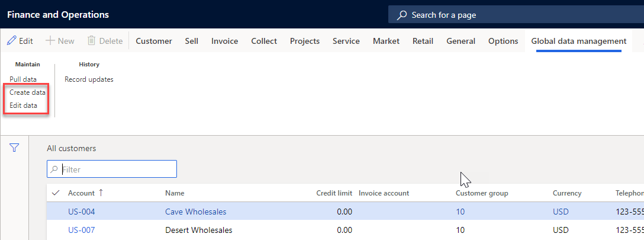
Task: Click the All customers heading
Action: point(72,148)
